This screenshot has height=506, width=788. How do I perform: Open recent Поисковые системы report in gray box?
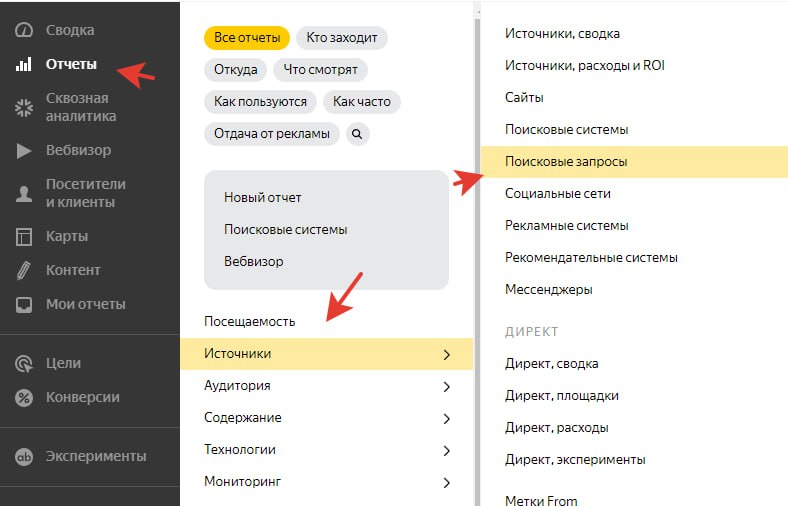click(285, 230)
